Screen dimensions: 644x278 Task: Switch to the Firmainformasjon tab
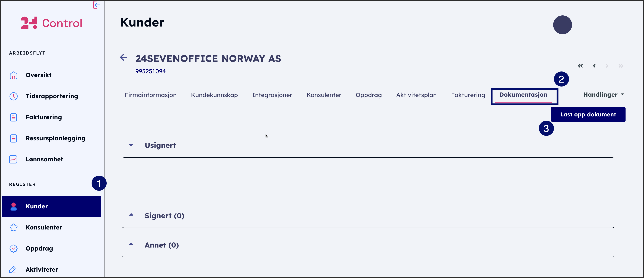point(151,95)
